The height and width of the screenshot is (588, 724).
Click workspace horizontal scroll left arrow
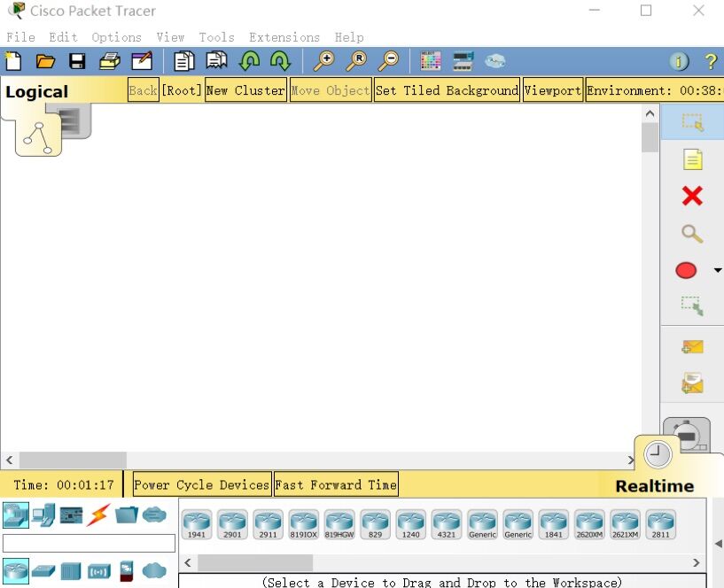[9, 460]
